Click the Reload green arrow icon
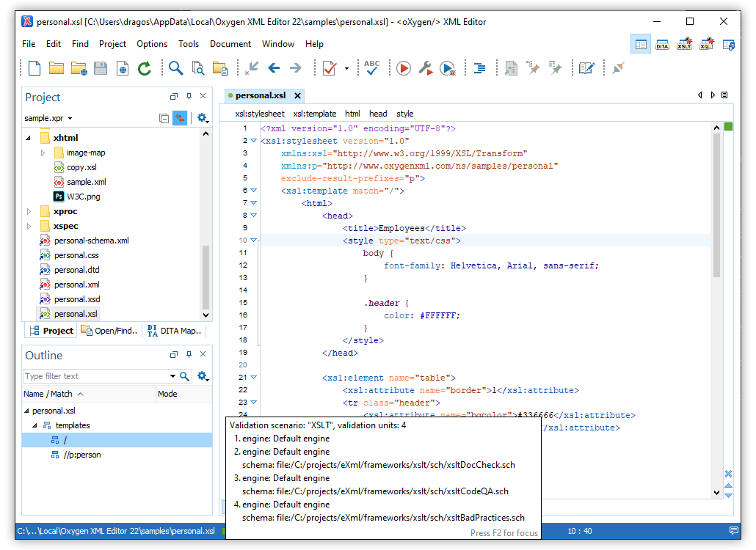Screen dimensions: 756x550 tap(144, 68)
